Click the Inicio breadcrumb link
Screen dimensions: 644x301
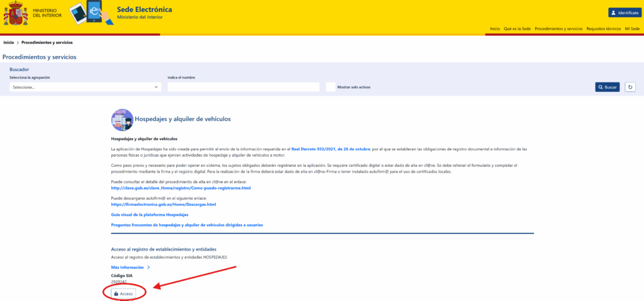[x=9, y=43]
